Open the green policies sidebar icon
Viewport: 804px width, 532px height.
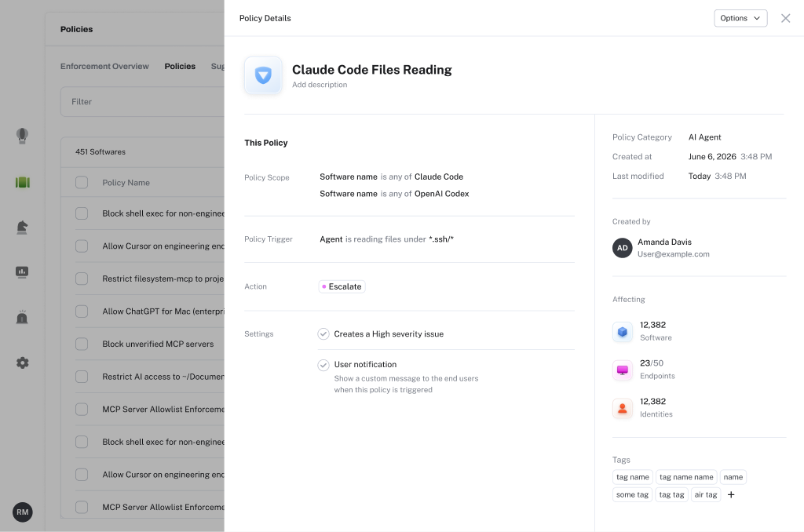tap(23, 182)
